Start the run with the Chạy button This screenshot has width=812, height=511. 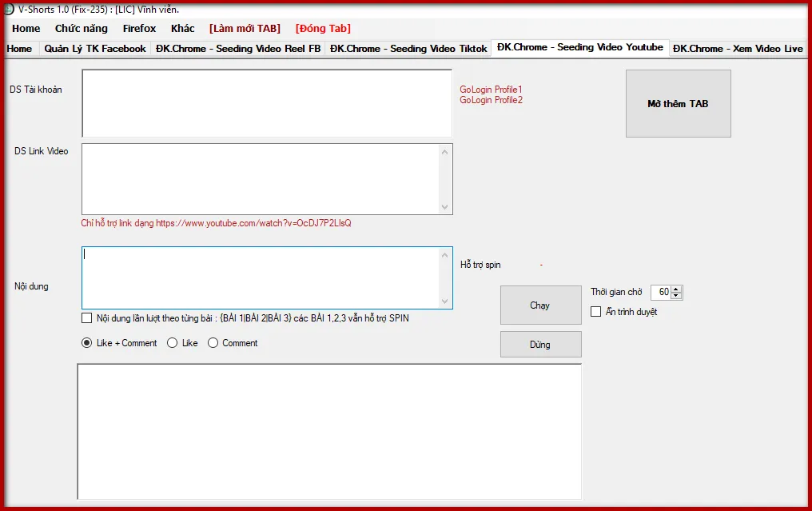point(540,305)
